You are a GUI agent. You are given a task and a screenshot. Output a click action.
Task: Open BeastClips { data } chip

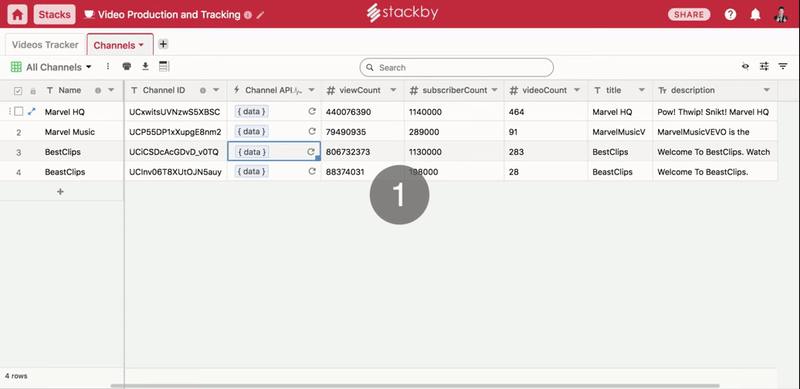pos(252,172)
